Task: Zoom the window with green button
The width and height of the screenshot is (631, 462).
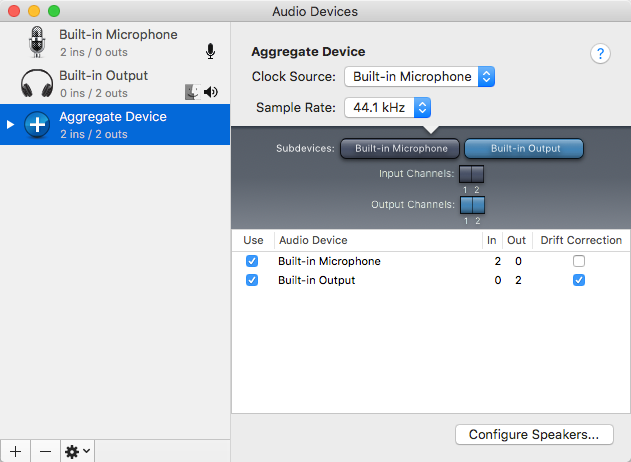Action: tap(54, 11)
